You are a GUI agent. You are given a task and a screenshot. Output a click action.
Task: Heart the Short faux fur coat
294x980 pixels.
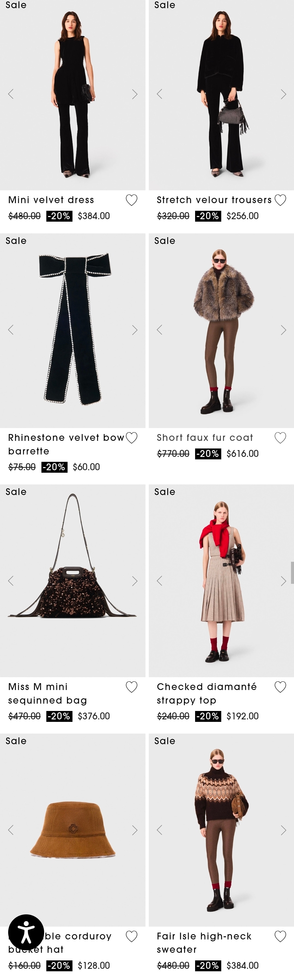point(280,438)
